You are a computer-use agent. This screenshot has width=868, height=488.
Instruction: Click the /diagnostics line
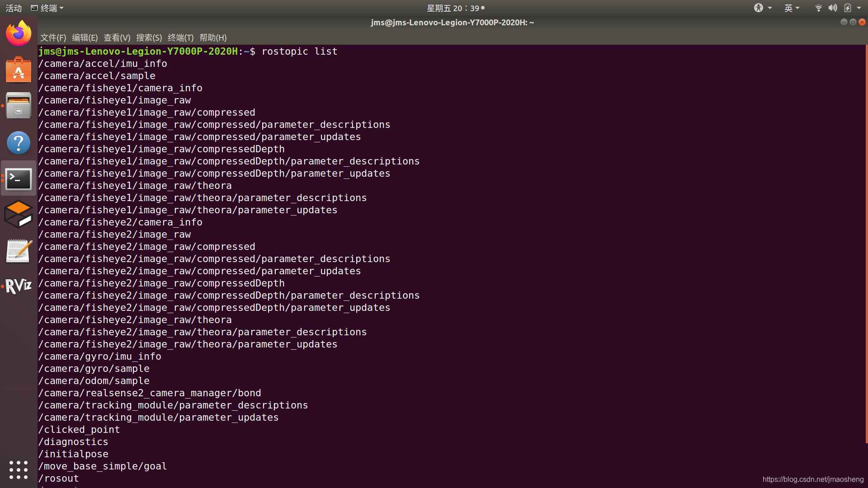point(73,441)
